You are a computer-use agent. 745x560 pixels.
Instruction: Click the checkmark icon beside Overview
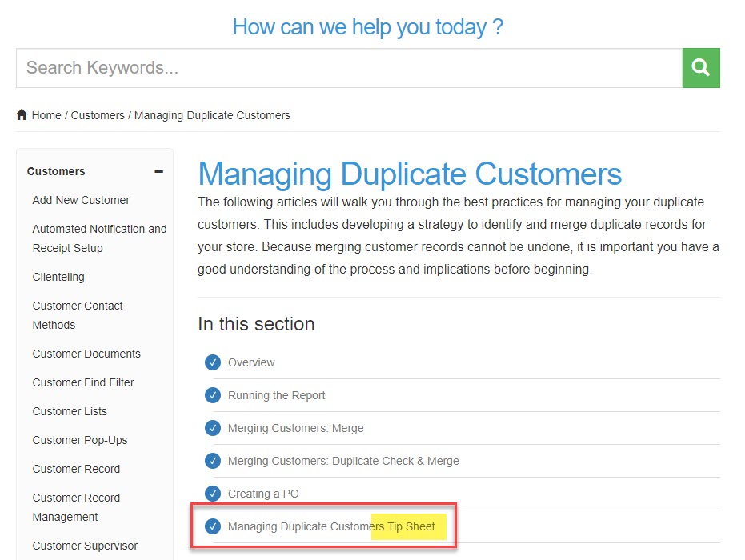tap(213, 362)
